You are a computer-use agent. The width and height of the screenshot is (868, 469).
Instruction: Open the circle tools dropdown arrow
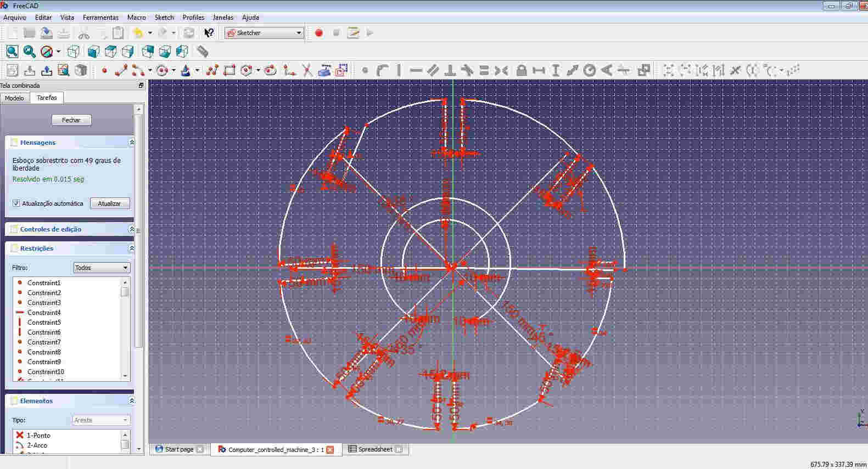(x=173, y=70)
